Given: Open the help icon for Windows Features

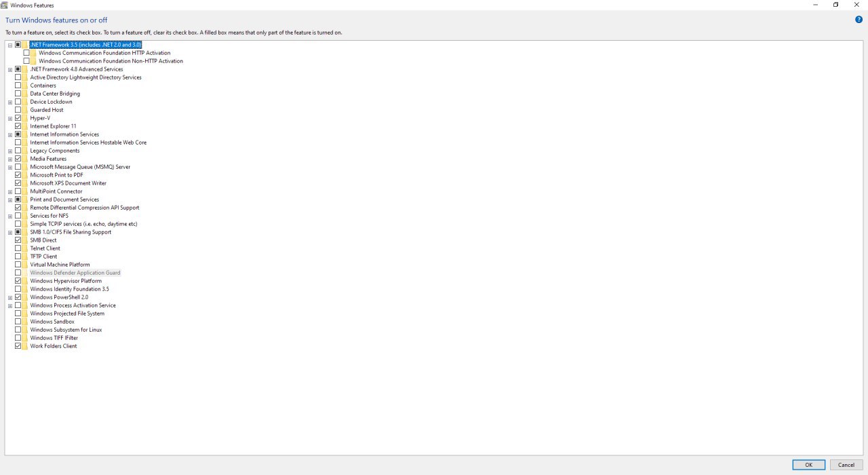Looking at the screenshot, I should coord(859,20).
